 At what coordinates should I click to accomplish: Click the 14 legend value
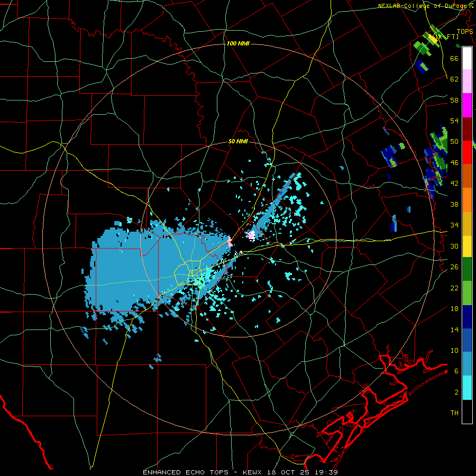tap(454, 329)
